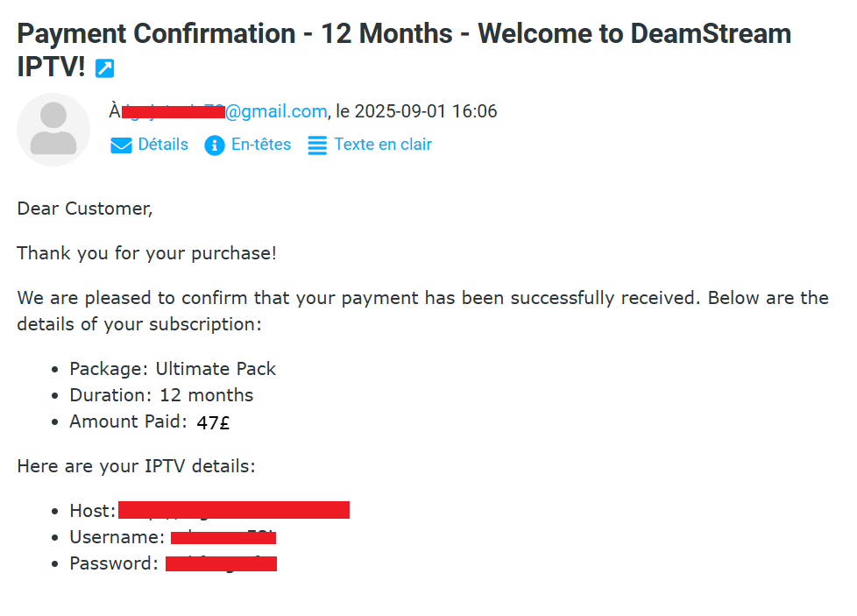Click the sender avatar placeholder
Image resolution: width=857 pixels, height=616 pixels.
[x=53, y=129]
